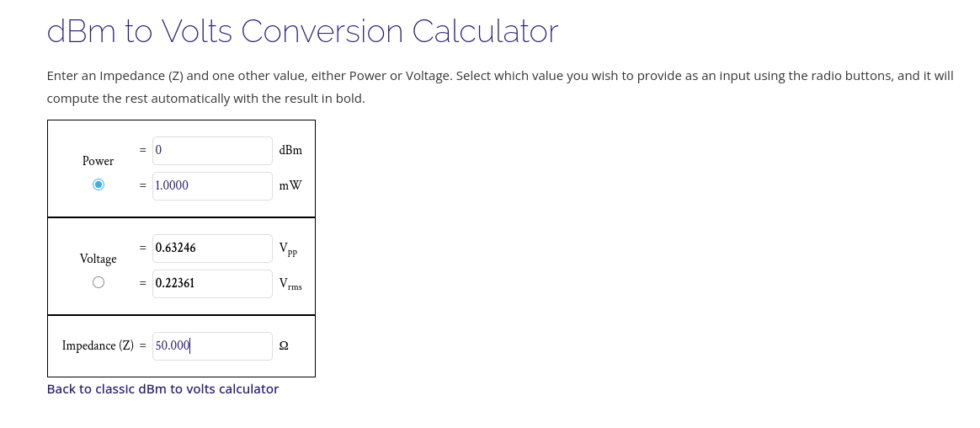This screenshot has height=428, width=980.
Task: Focus the mW power value field
Action: (212, 186)
